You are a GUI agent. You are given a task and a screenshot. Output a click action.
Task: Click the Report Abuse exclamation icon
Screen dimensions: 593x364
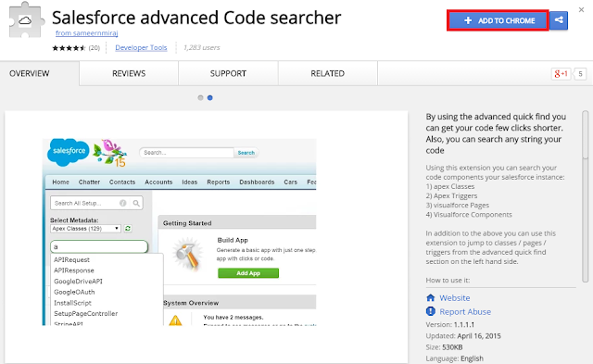click(430, 311)
